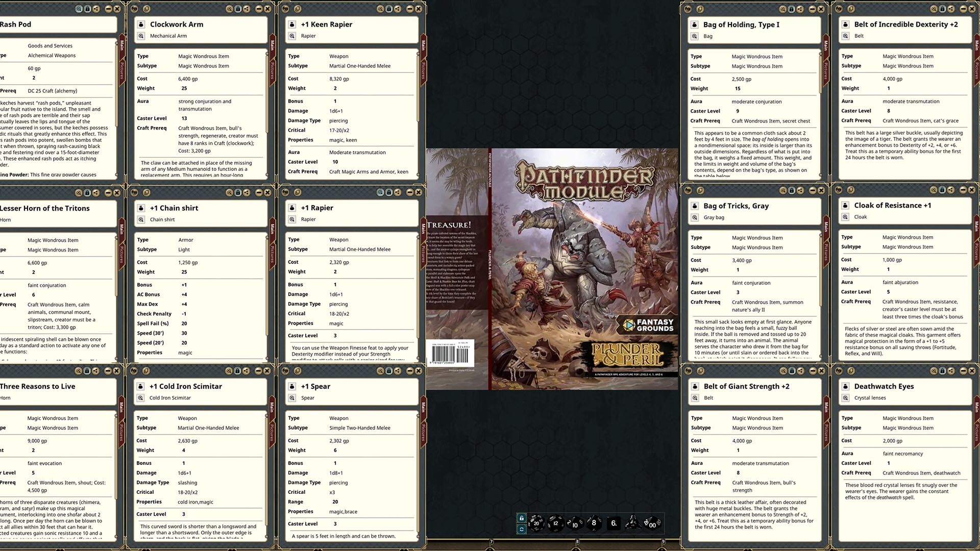Viewport: 980px width, 551px height.
Task: Click magnifier icon beside Gray bag subtitle
Action: [695, 217]
